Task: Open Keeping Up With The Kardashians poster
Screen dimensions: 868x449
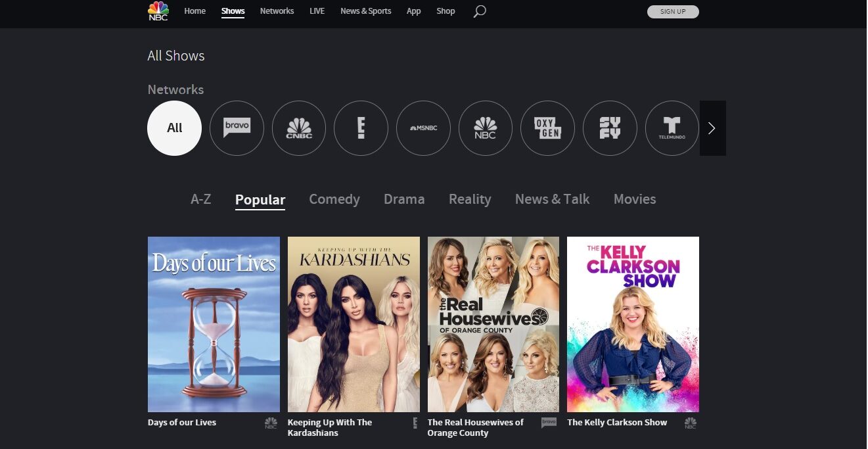Action: (354, 324)
